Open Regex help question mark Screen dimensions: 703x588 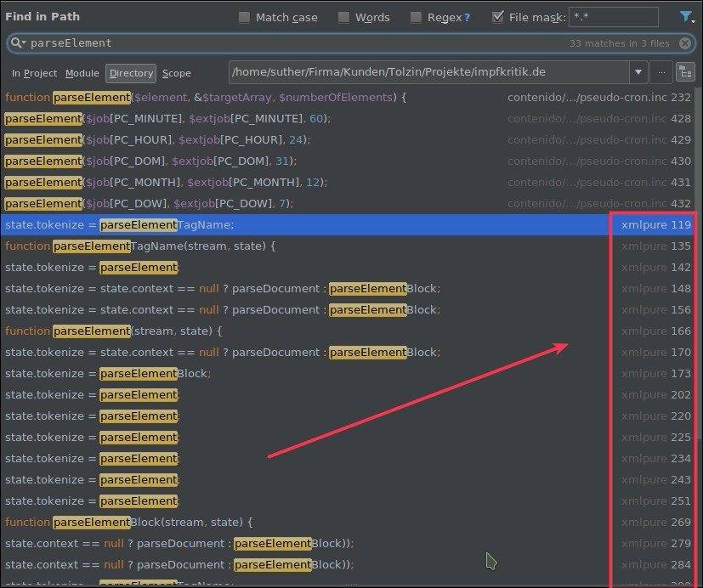(467, 17)
